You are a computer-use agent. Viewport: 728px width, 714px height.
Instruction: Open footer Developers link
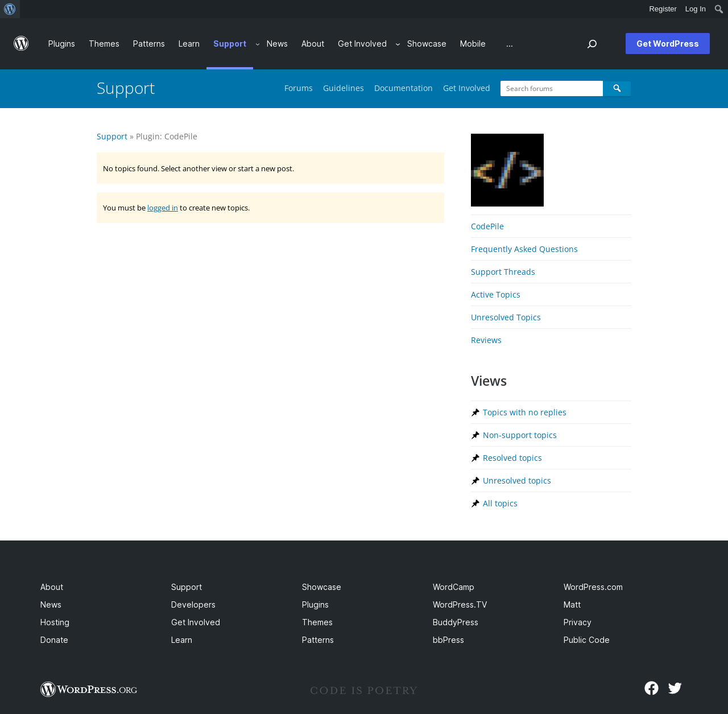193,605
